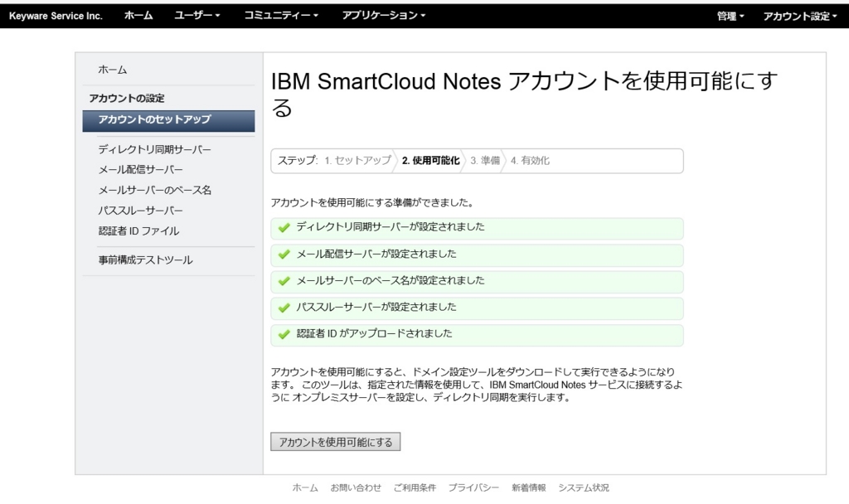This screenshot has height=504, width=849.
Task: Open footer 新着情報 link
Action: 529,487
